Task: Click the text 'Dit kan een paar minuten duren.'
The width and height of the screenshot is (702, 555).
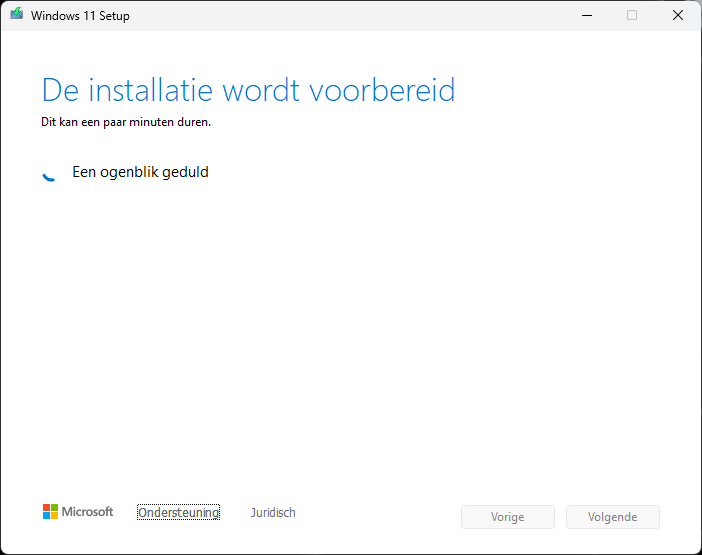Action: click(x=126, y=122)
